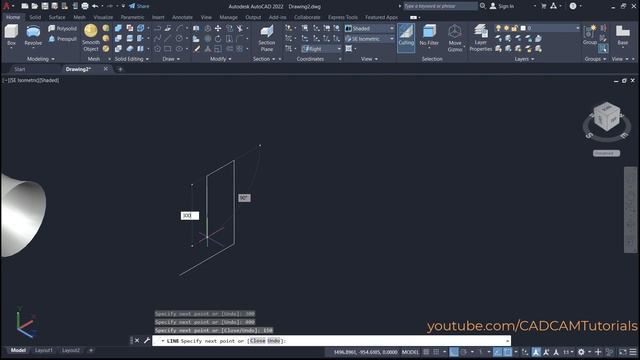Switch to the Annotate ribbon tab

point(182,17)
